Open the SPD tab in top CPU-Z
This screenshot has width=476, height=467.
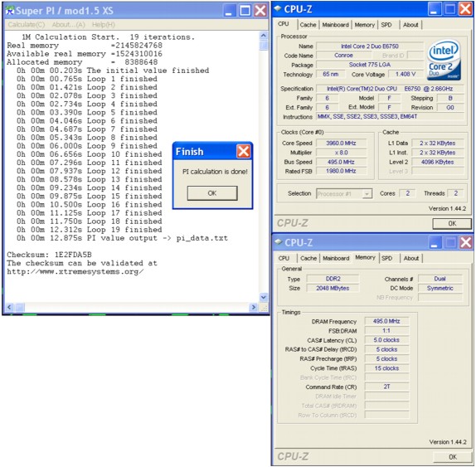[386, 25]
